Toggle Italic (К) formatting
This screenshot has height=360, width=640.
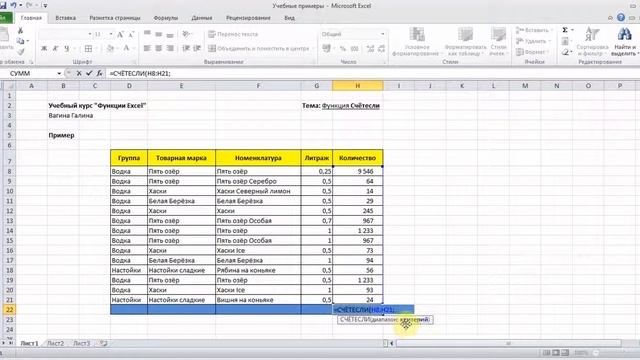[56, 49]
